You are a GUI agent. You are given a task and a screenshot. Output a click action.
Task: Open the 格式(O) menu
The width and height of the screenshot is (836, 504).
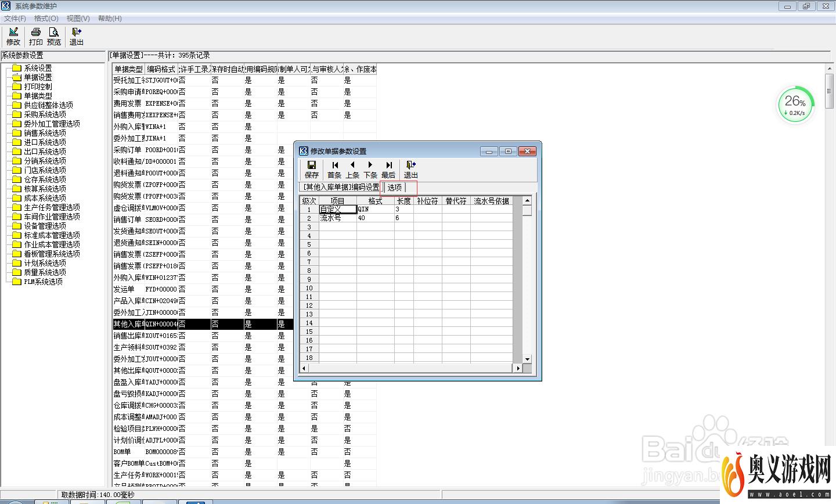(x=46, y=19)
